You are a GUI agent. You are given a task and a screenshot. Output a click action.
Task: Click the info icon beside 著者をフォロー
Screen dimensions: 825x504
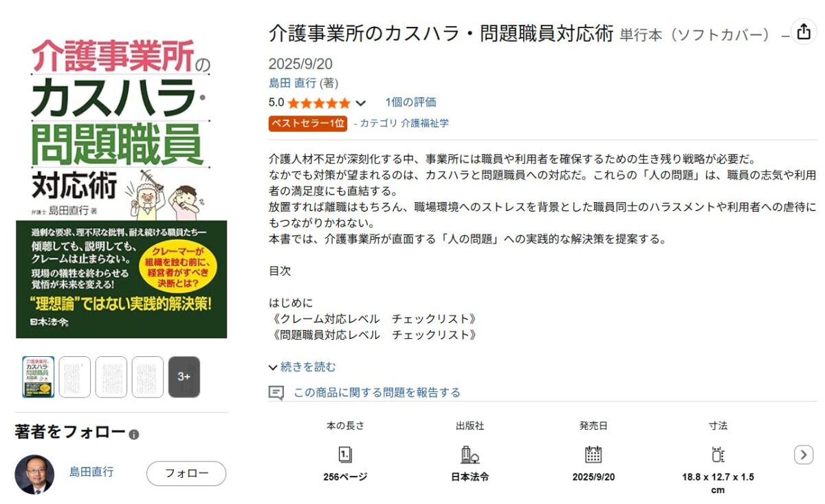(134, 435)
